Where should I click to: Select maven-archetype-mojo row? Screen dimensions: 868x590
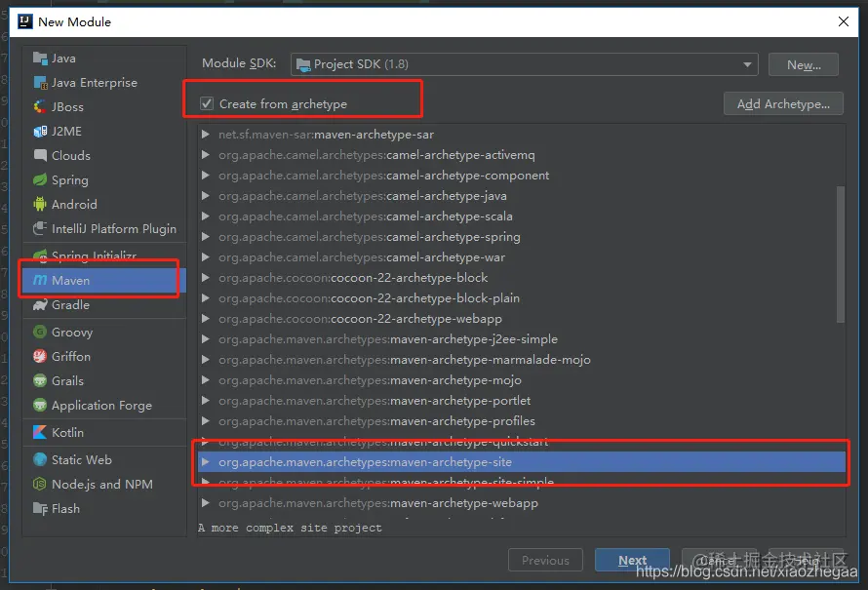(522, 380)
